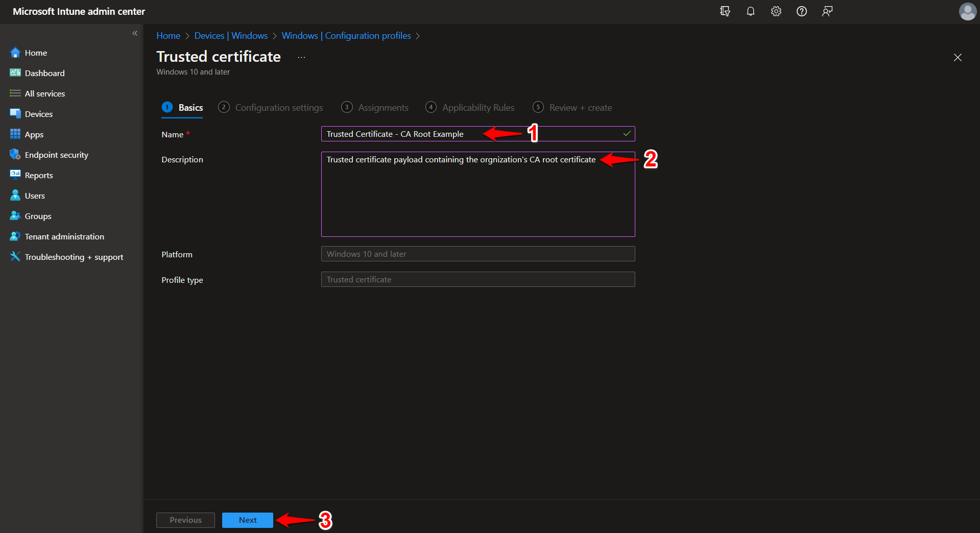Click the Next button
Viewport: 980px width, 533px height.
[247, 520]
